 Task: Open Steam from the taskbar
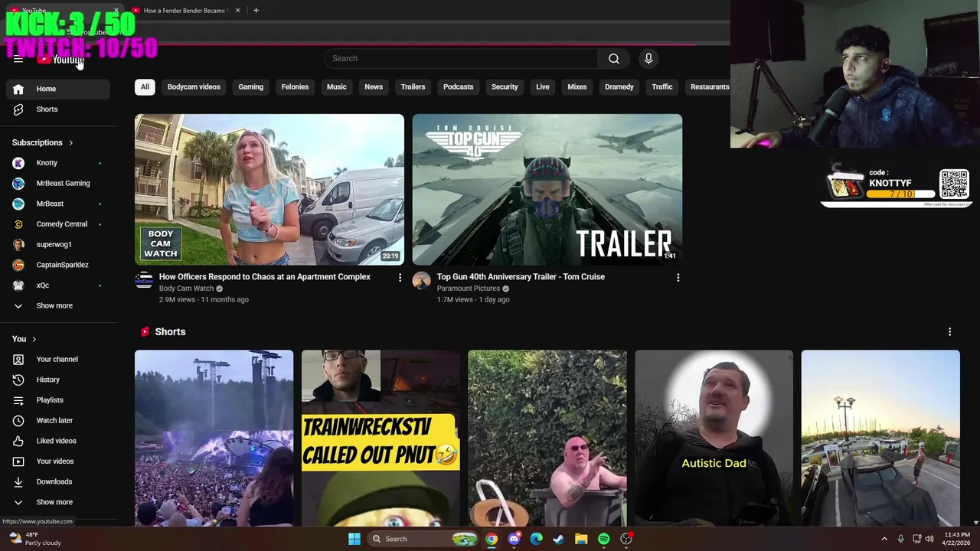(x=559, y=539)
